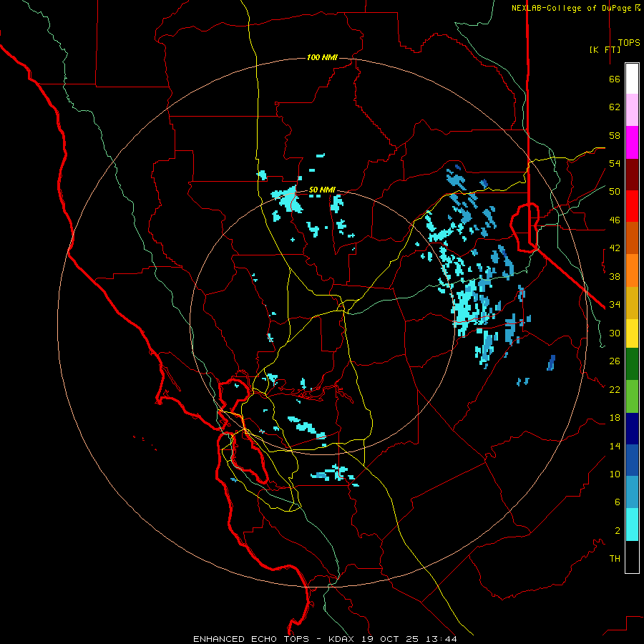
Task: Click the dark orange legend band near 46
Action: [632, 238]
